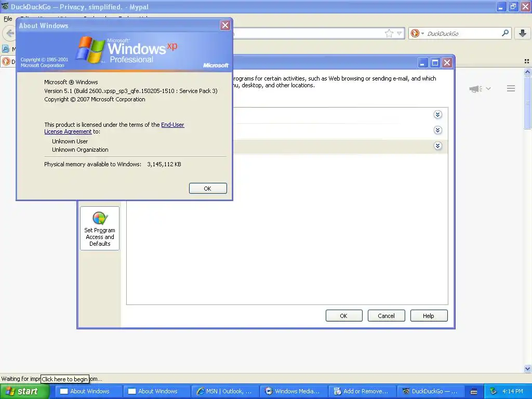
Task: Open the DuckDuckGo hamburger menu
Action: 511,88
